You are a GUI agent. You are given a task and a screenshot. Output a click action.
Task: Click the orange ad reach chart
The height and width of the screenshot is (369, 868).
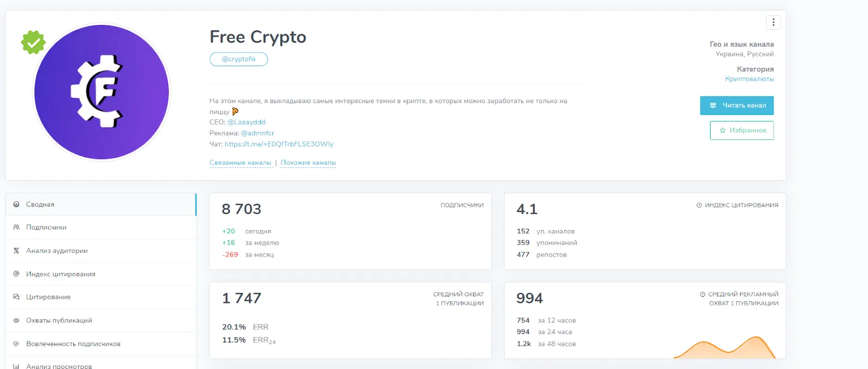click(x=725, y=348)
